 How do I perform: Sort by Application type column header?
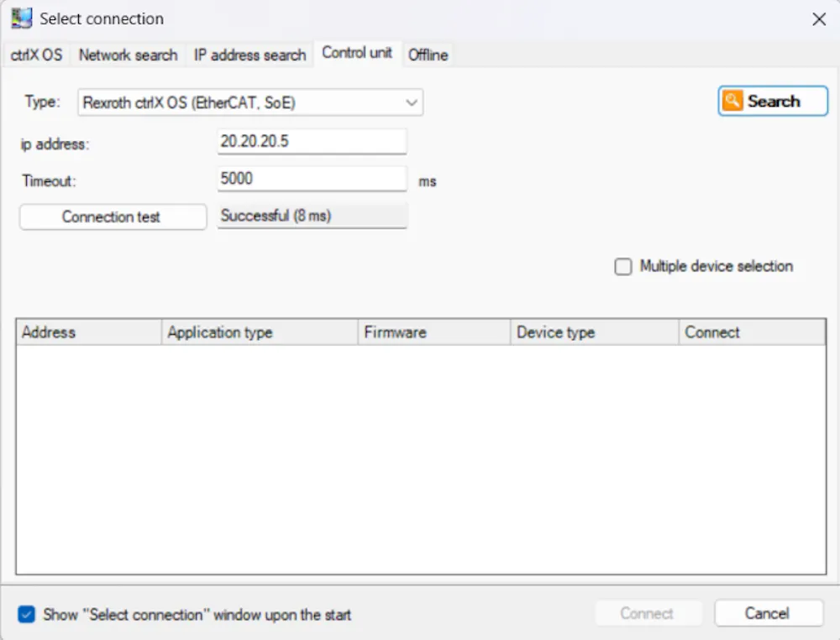(260, 333)
